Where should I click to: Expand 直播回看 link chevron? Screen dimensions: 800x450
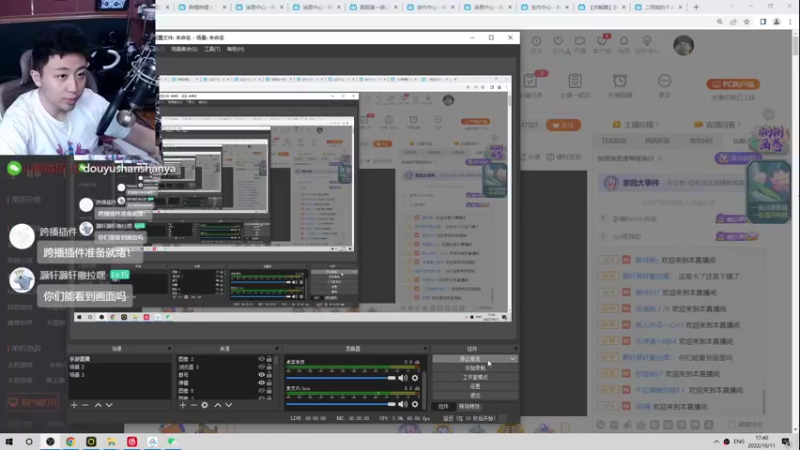point(738,124)
